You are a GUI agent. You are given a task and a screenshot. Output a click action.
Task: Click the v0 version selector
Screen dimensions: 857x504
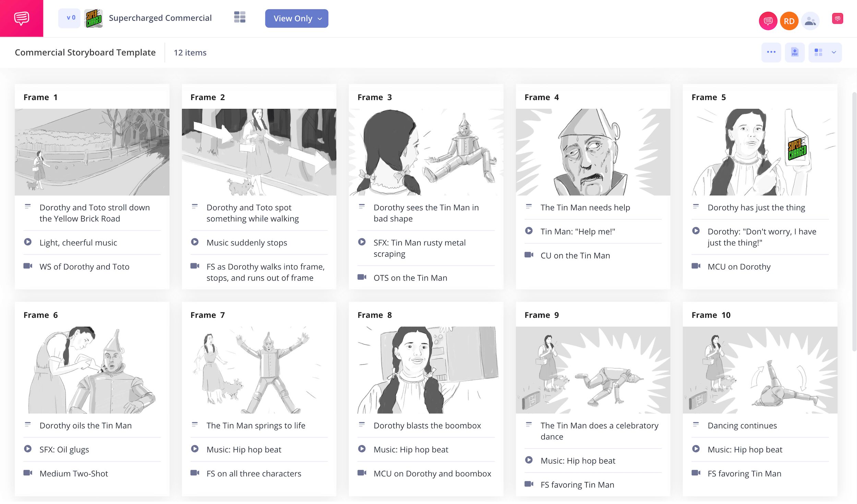tap(70, 18)
